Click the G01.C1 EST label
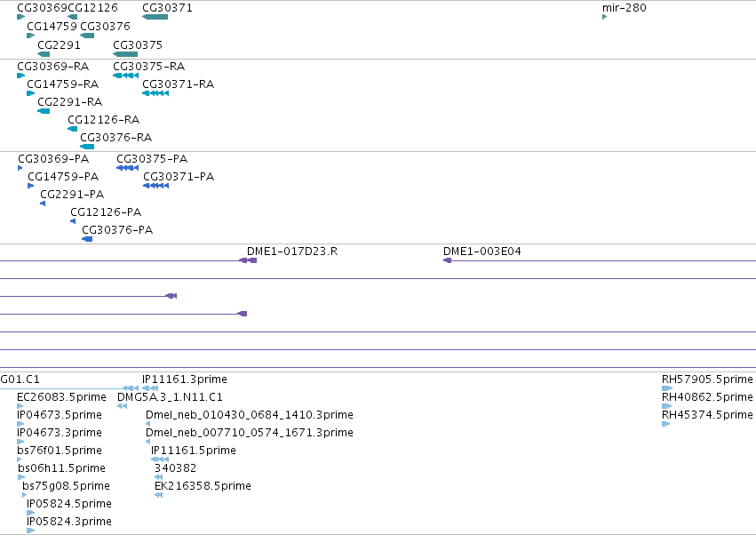 click(20, 379)
